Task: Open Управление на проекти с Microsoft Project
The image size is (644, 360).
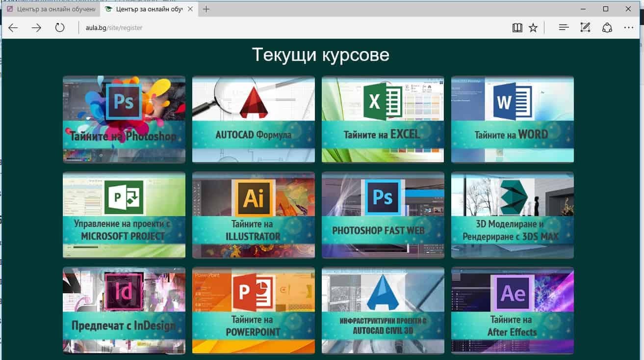Action: pos(124,215)
